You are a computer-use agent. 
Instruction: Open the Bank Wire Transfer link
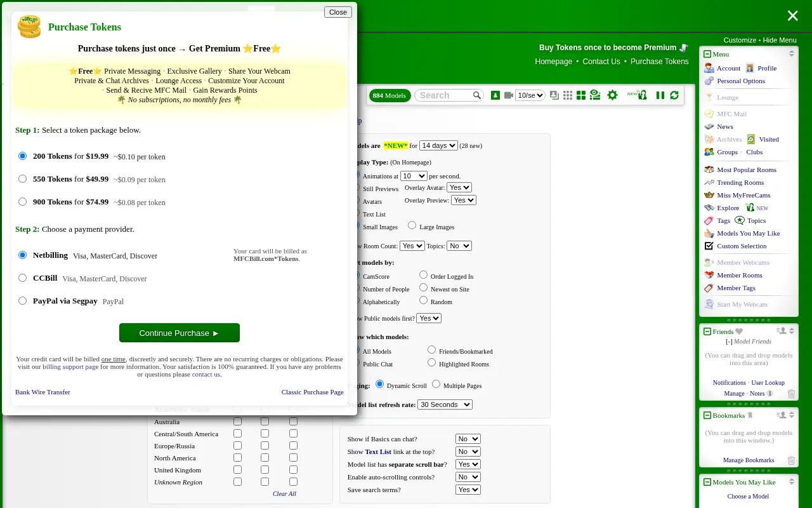pyautogui.click(x=43, y=392)
